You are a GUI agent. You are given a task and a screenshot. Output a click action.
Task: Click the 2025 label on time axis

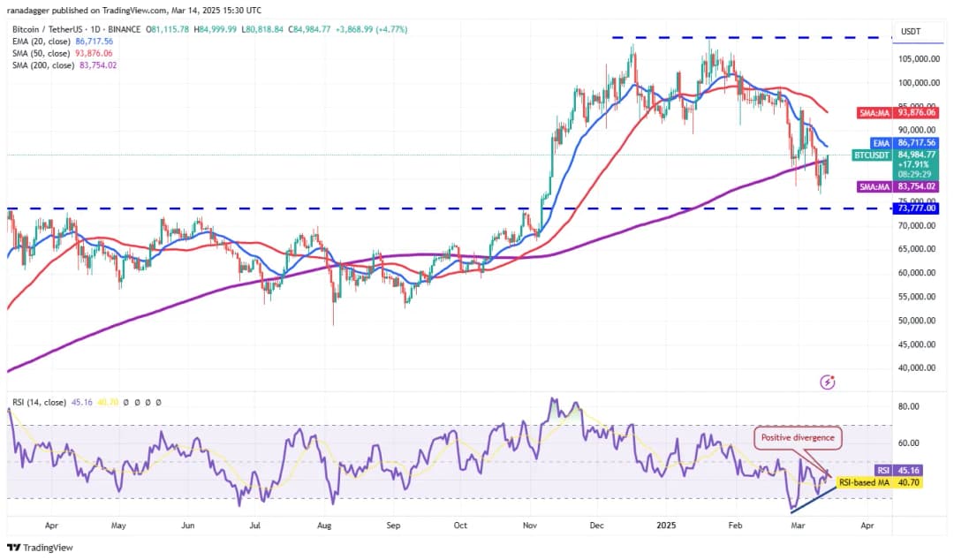pyautogui.click(x=666, y=525)
